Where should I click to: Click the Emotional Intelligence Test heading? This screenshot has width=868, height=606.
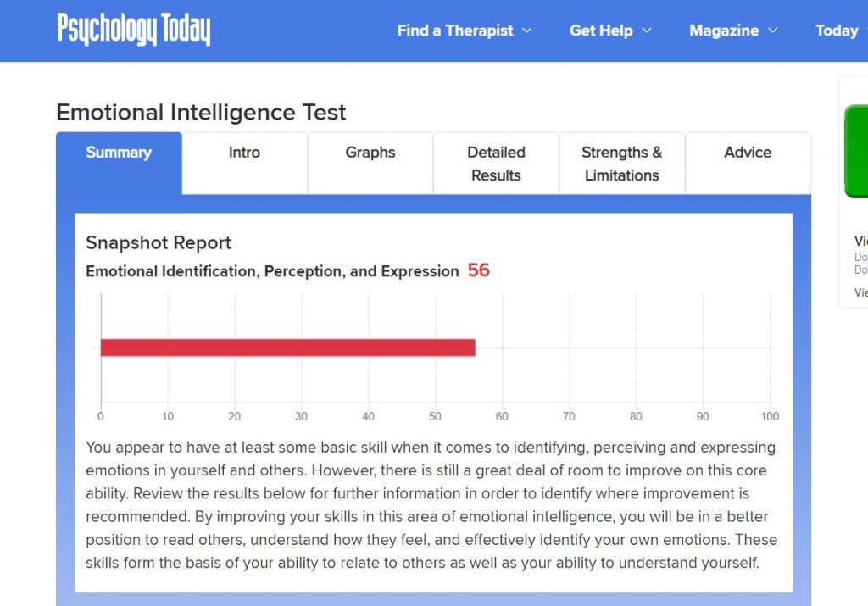pos(201,113)
